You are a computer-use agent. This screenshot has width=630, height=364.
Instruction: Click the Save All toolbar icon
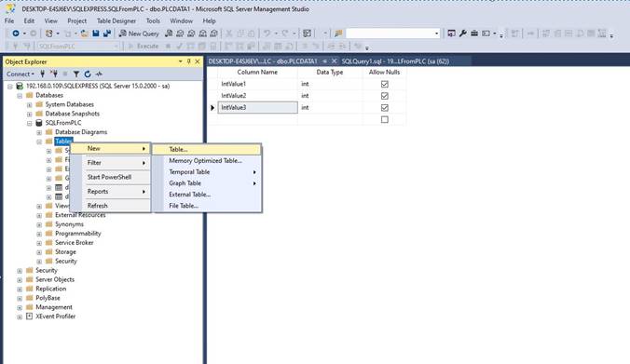[107, 34]
